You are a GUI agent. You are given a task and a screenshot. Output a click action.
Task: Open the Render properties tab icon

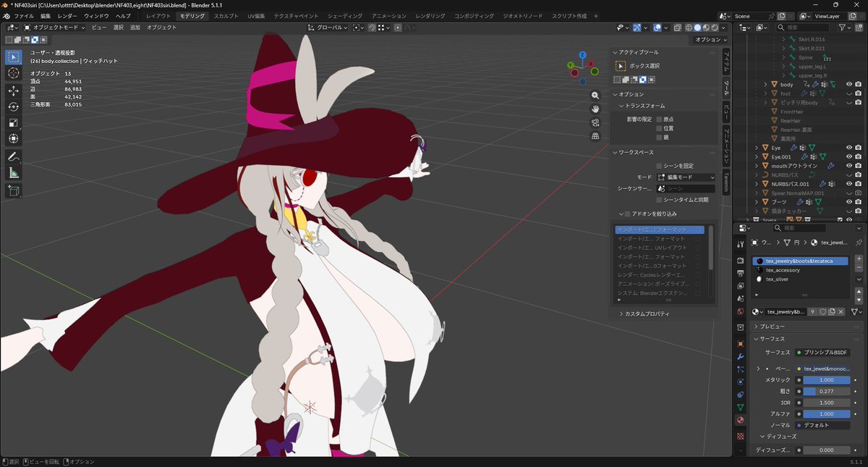[x=740, y=260]
